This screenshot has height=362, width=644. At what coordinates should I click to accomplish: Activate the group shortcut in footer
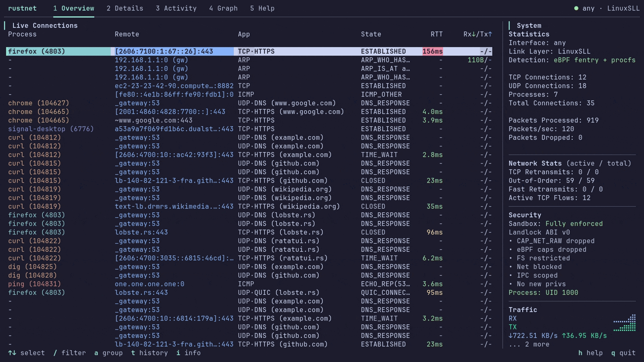coord(108,353)
